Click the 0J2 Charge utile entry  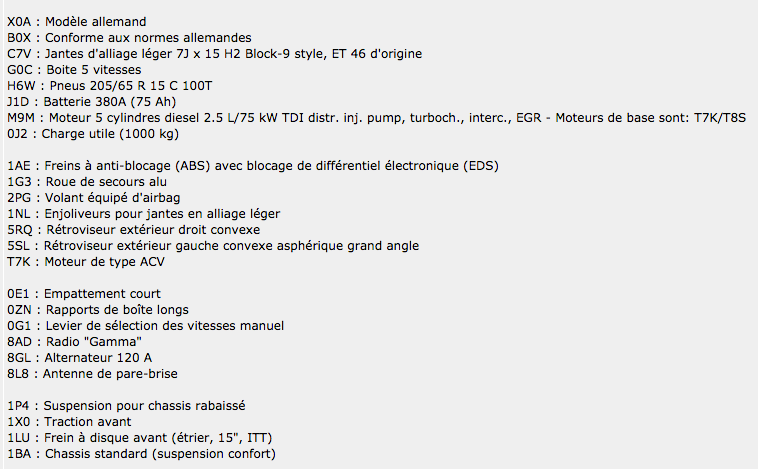tap(93, 133)
